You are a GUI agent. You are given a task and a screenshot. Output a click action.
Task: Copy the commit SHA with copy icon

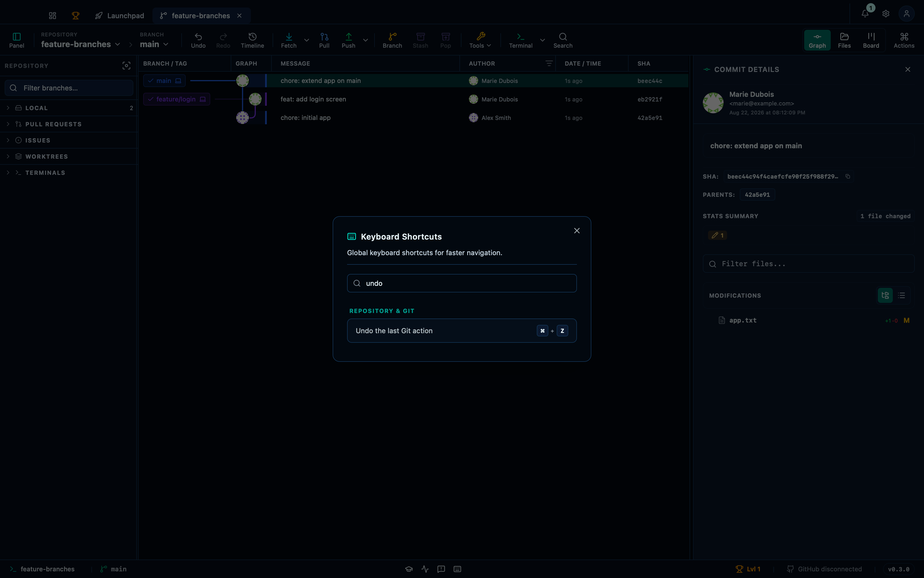pyautogui.click(x=848, y=176)
